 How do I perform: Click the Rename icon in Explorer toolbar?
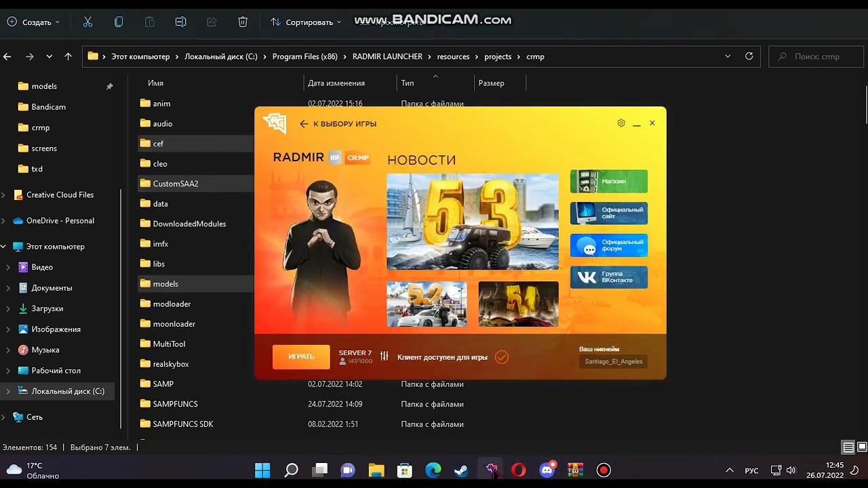[x=180, y=22]
